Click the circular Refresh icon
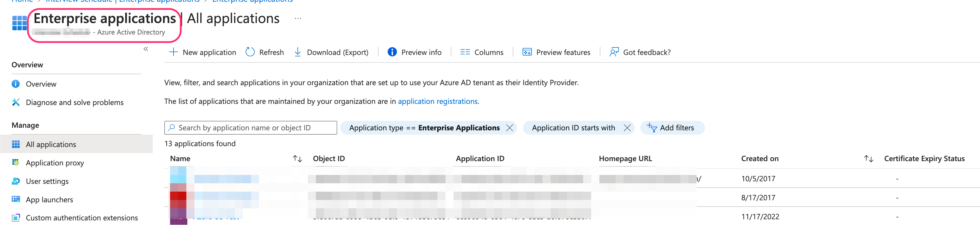Image resolution: width=980 pixels, height=225 pixels. pyautogui.click(x=250, y=52)
